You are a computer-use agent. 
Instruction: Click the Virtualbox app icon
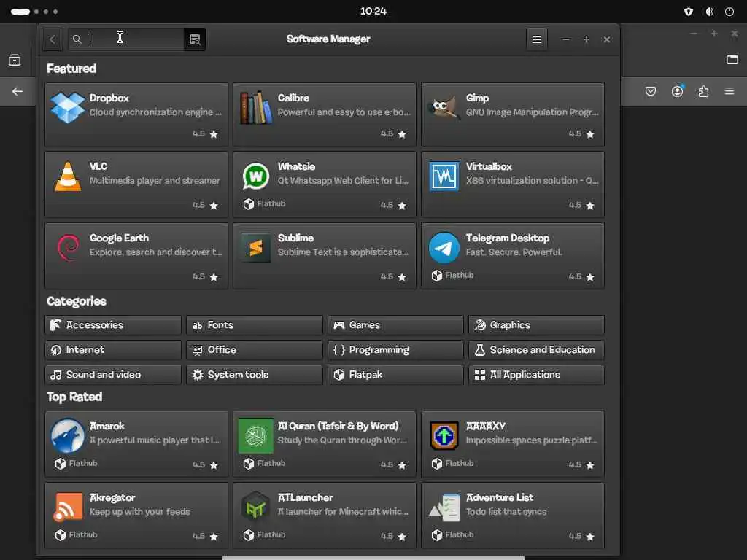(444, 176)
